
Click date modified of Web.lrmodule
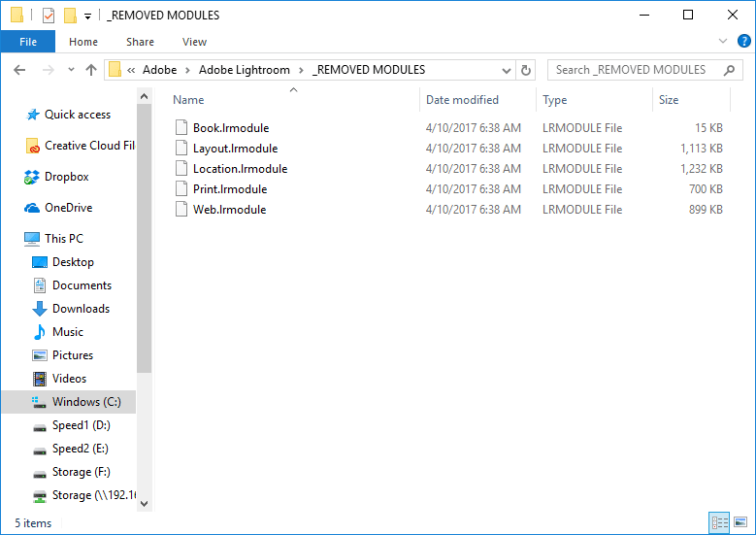point(473,210)
